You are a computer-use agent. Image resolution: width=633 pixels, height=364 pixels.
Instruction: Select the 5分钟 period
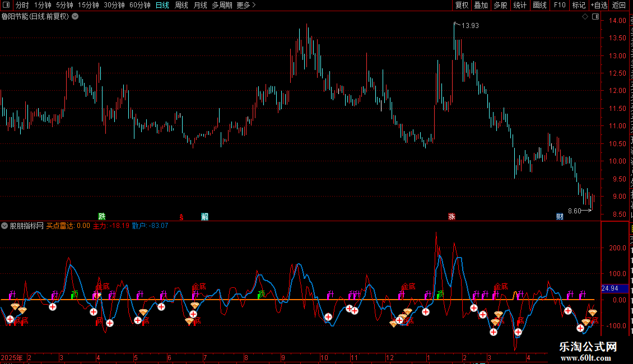point(64,5)
